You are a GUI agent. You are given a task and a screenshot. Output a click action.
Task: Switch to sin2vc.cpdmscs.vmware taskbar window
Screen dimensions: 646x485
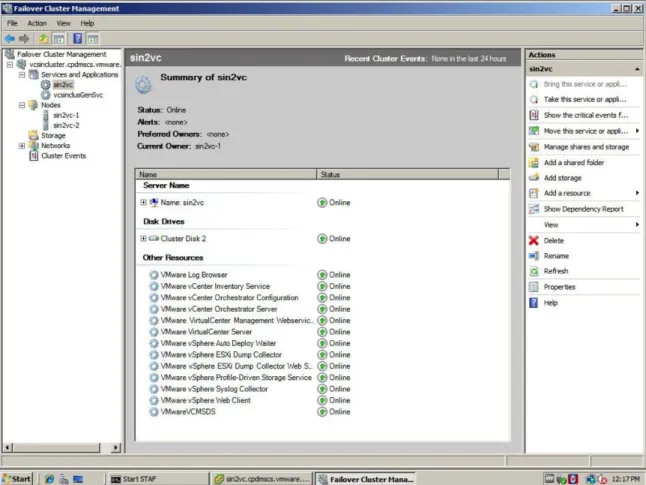(x=262, y=479)
